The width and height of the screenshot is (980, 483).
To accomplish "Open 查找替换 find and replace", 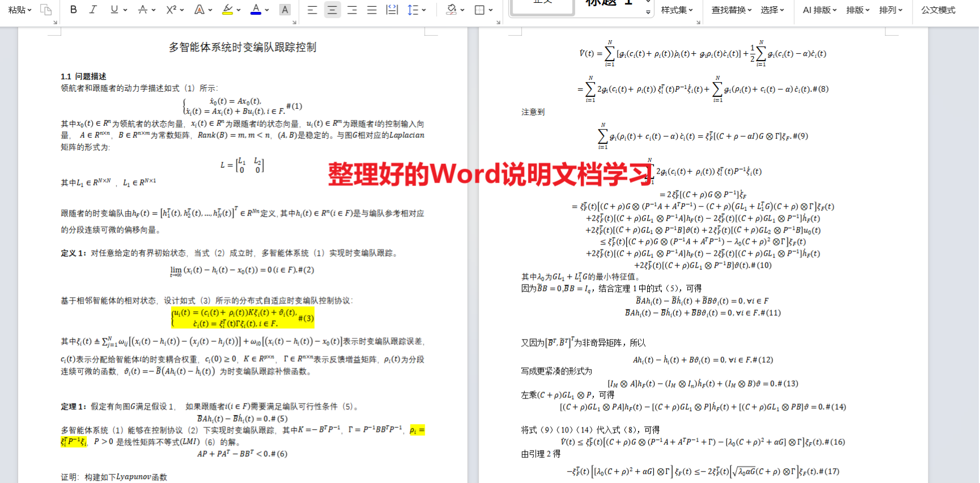I will [732, 10].
